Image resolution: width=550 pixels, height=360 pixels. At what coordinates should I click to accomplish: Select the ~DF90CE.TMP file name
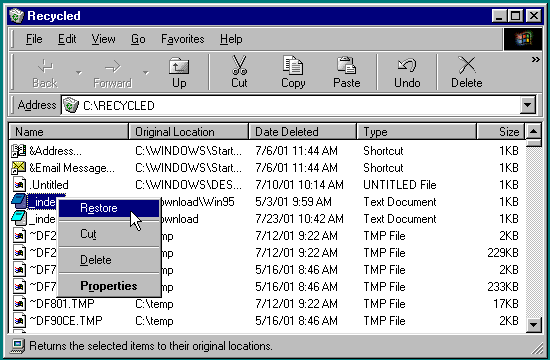tap(66, 321)
